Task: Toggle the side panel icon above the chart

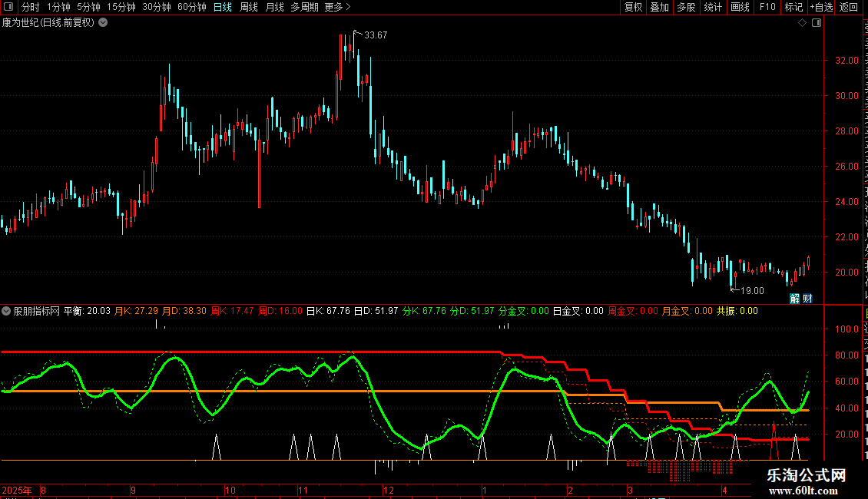Action: (x=817, y=23)
